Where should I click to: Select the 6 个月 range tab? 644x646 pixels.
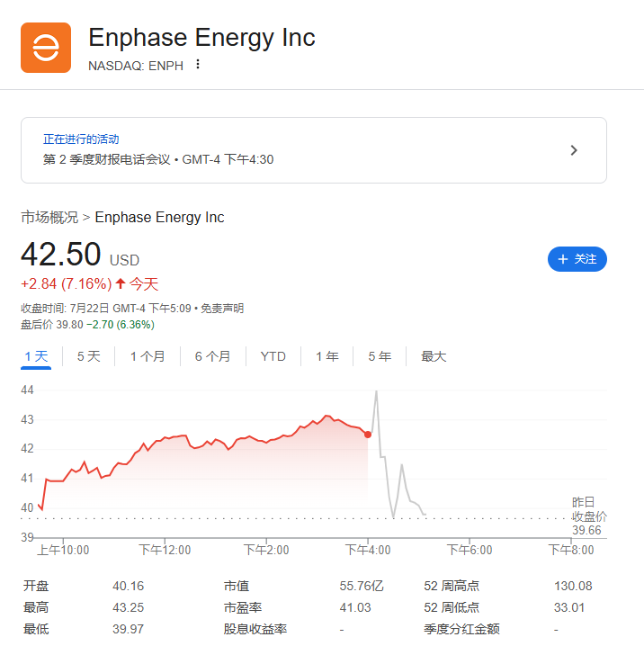212,356
